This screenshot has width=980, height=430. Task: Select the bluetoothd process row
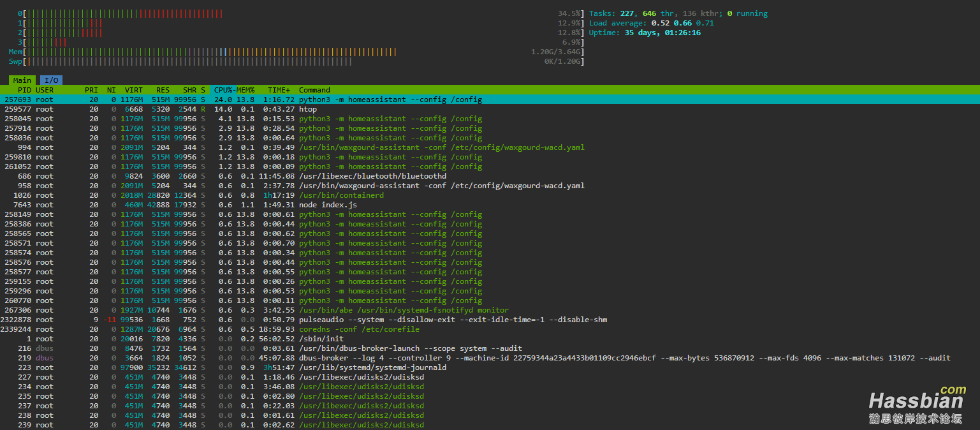490,176
